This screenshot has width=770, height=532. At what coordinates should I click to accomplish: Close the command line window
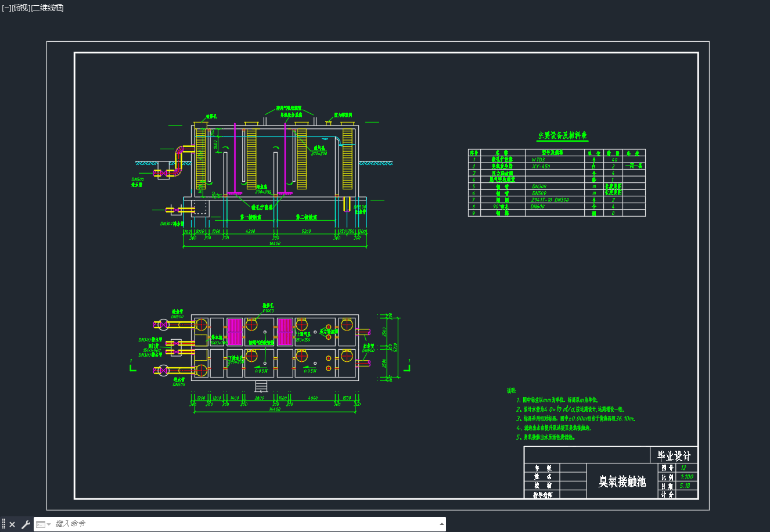[x=12, y=524]
